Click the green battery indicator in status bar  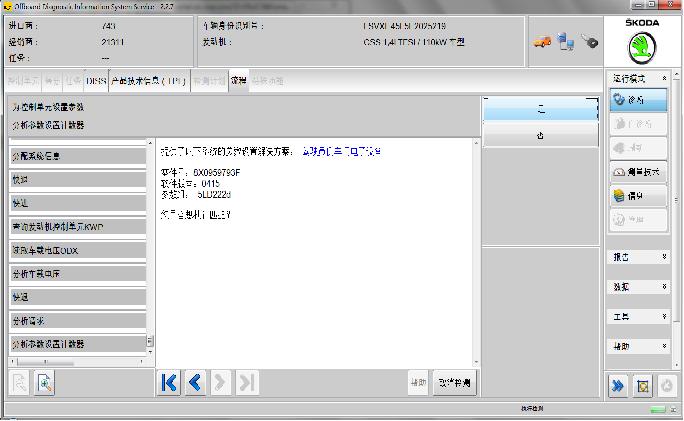(x=658, y=409)
